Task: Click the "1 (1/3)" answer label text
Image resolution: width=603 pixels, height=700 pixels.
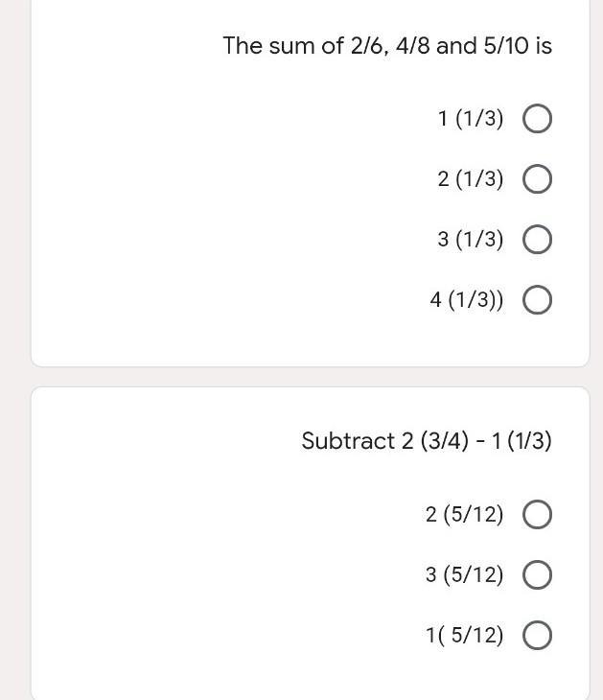Action: pos(471,119)
